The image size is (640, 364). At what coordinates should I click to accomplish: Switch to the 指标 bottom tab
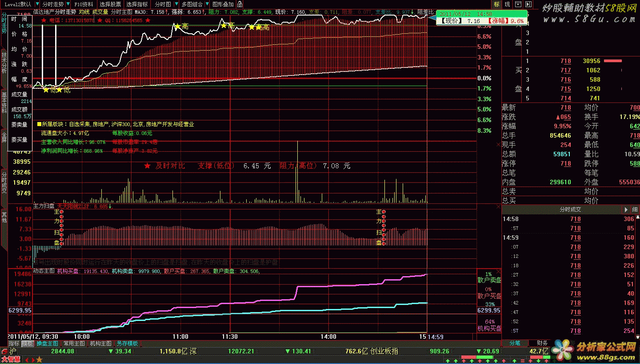pyautogui.click(x=14, y=344)
